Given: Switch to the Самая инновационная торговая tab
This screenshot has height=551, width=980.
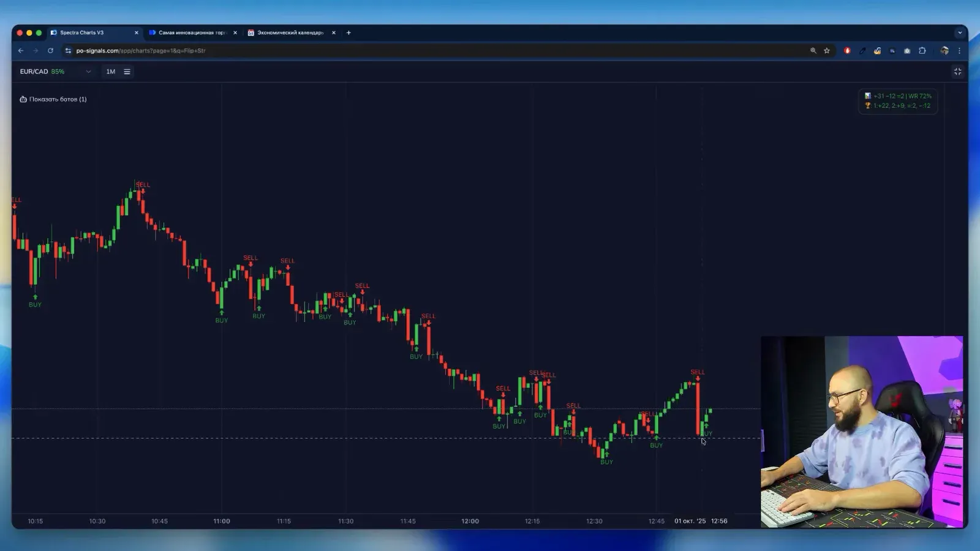Looking at the screenshot, I should tap(192, 33).
